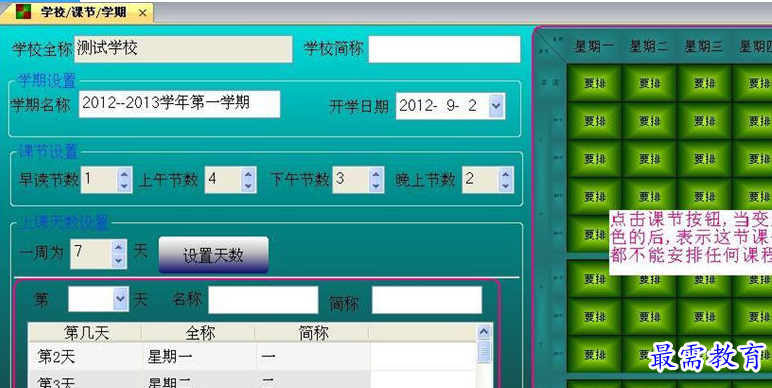The height and width of the screenshot is (388, 772).
Task: Select the 第2天 row in the day list
Action: coord(253,356)
